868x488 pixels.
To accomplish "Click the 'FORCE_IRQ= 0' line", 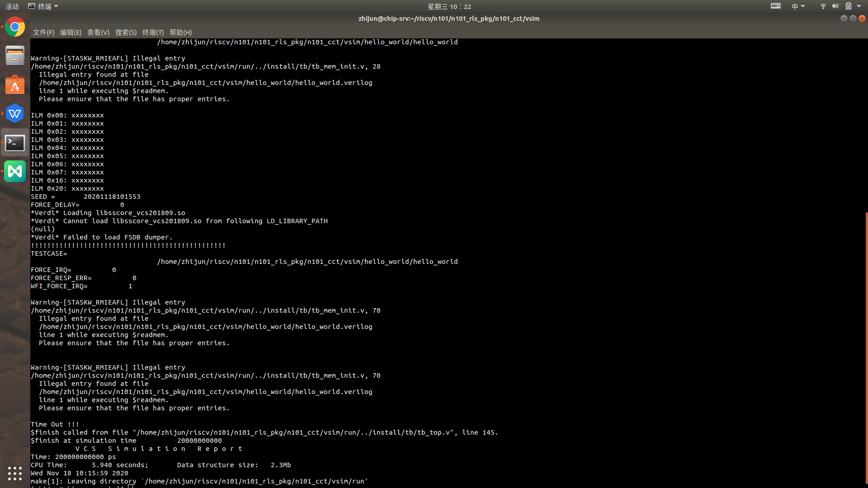I will [73, 270].
